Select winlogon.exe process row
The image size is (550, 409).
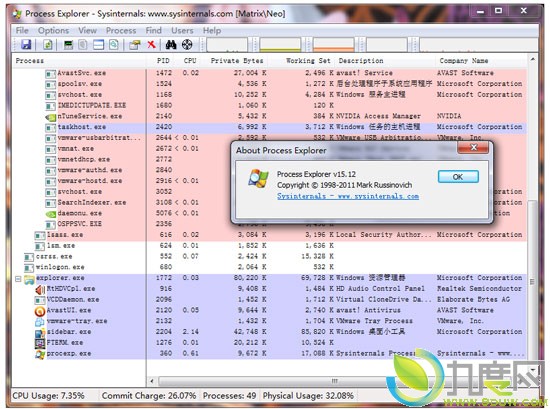point(269,267)
